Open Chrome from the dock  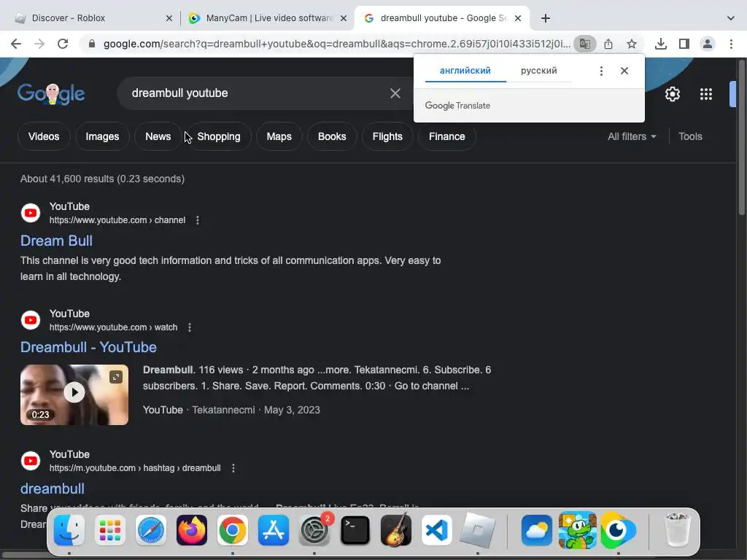click(x=233, y=530)
